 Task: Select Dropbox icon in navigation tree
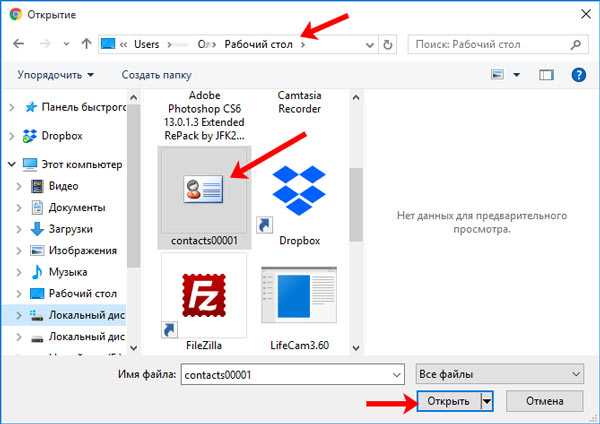tap(29, 136)
